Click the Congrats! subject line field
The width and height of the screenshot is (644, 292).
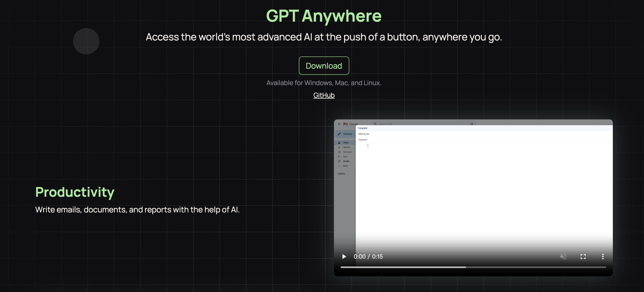click(x=362, y=140)
